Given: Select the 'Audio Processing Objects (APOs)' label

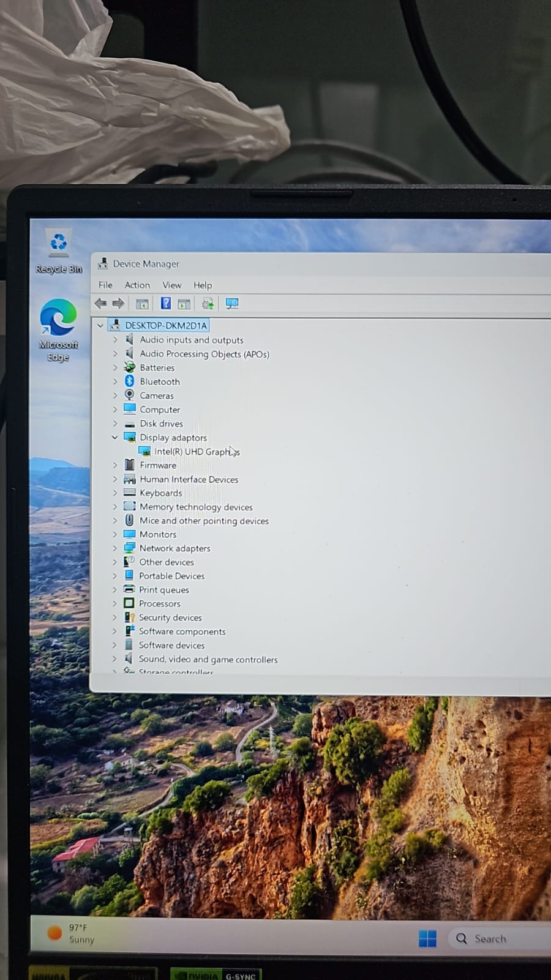Looking at the screenshot, I should 204,354.
